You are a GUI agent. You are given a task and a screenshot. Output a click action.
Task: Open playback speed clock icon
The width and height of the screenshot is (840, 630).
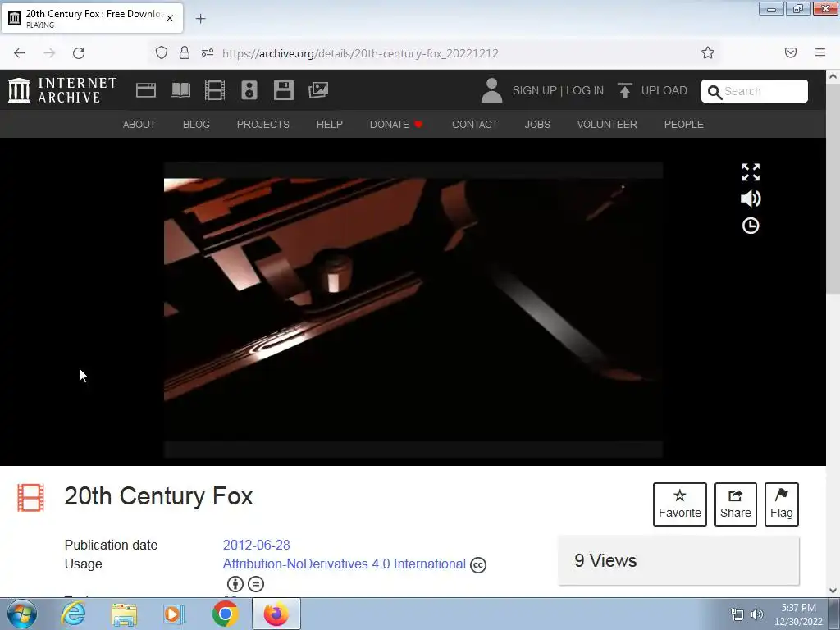(751, 226)
